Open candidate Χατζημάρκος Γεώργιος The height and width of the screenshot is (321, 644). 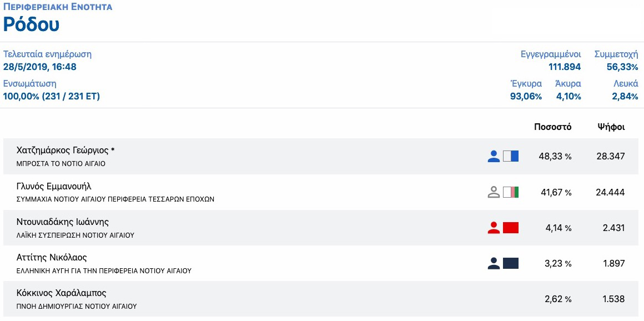pyautogui.click(x=66, y=151)
